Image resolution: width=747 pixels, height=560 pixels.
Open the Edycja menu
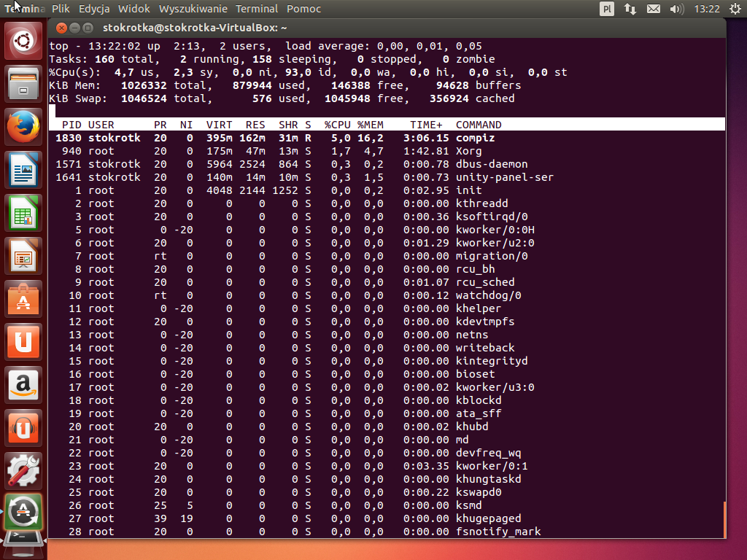coord(94,9)
